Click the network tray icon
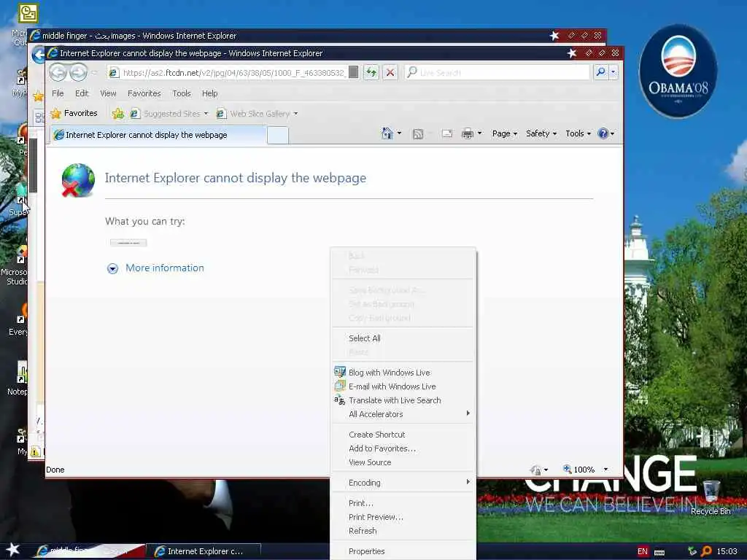747x560 pixels. coord(692,551)
